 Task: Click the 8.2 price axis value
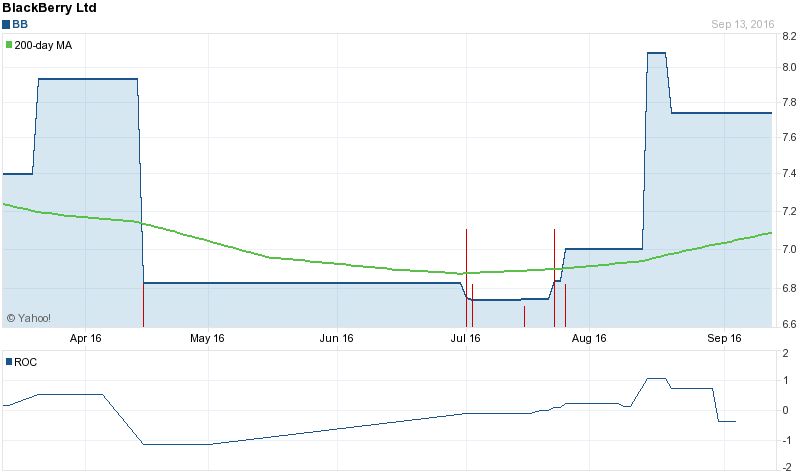coord(789,36)
